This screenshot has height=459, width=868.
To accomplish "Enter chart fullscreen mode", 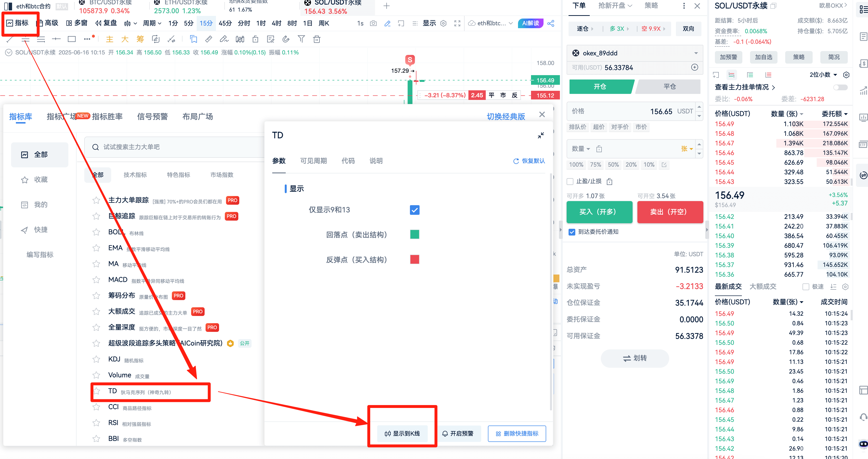I will pyautogui.click(x=457, y=23).
